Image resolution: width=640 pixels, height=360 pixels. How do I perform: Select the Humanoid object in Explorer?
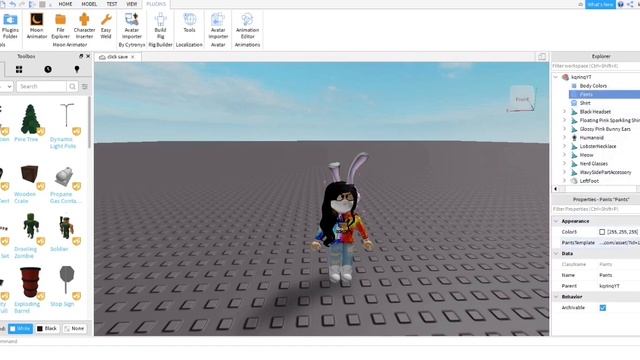point(591,138)
